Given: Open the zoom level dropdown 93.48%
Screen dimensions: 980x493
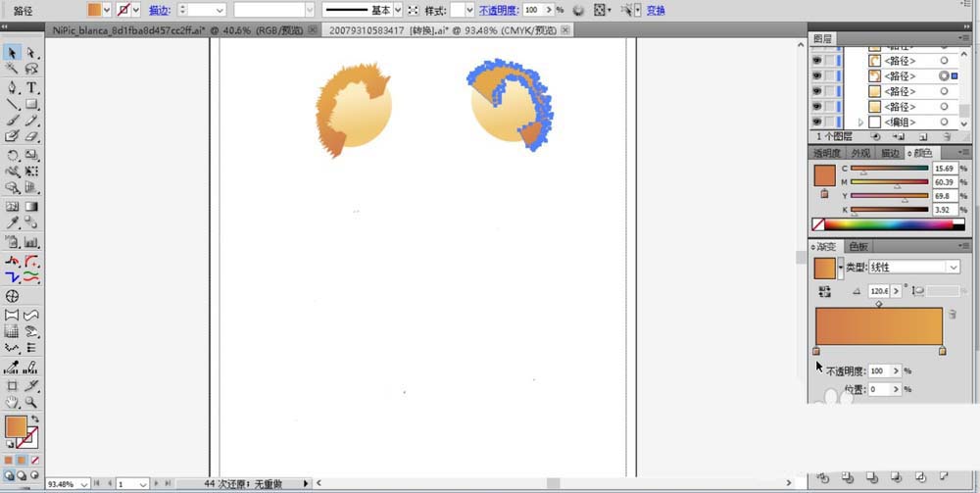Looking at the screenshot, I should tap(83, 483).
